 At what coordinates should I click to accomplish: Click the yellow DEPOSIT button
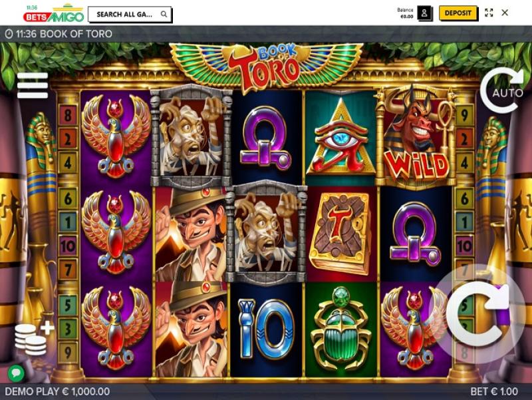tap(458, 13)
